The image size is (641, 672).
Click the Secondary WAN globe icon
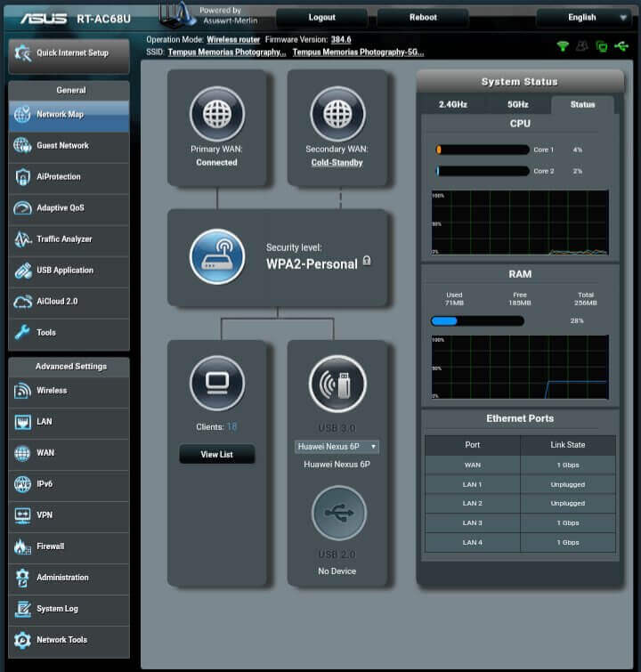337,114
